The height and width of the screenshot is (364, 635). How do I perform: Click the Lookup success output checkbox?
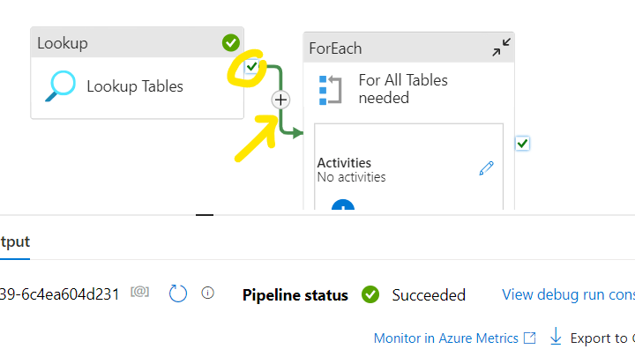click(x=252, y=67)
